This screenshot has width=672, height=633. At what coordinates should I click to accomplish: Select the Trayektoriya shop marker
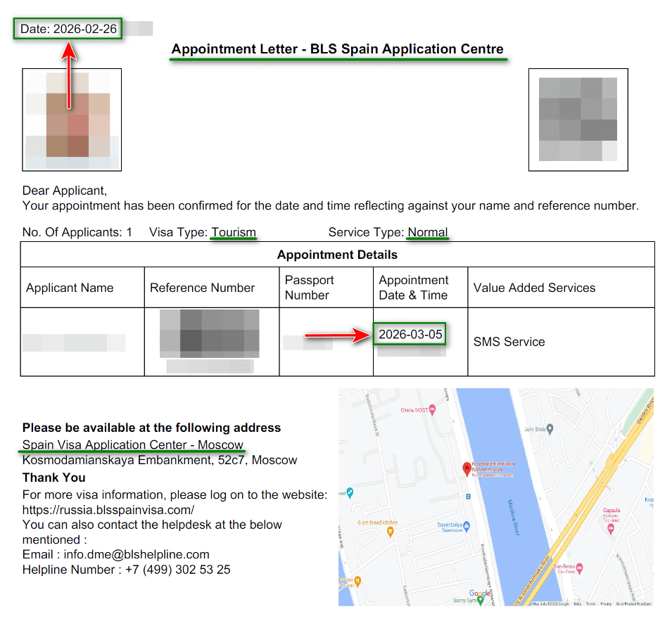[467, 525]
